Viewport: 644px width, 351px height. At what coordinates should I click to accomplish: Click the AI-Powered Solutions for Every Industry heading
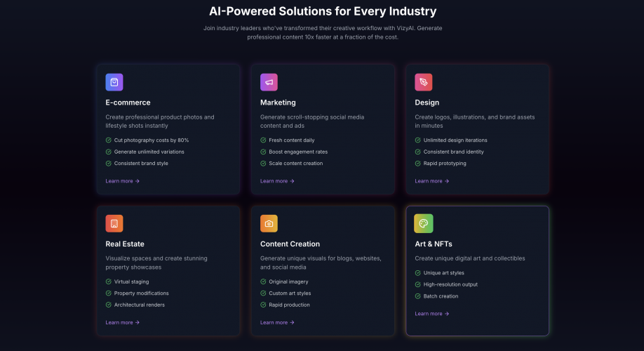(323, 11)
